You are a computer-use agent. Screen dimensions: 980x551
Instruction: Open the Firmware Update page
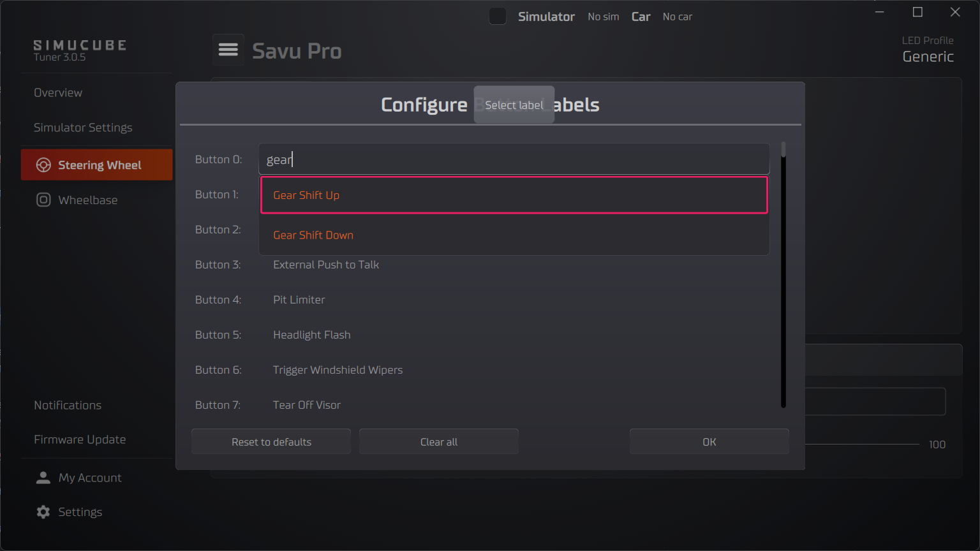coord(79,439)
